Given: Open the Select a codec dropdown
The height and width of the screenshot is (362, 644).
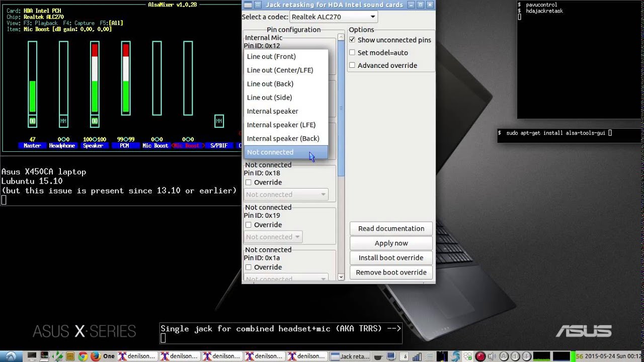Looking at the screenshot, I should pyautogui.click(x=334, y=17).
